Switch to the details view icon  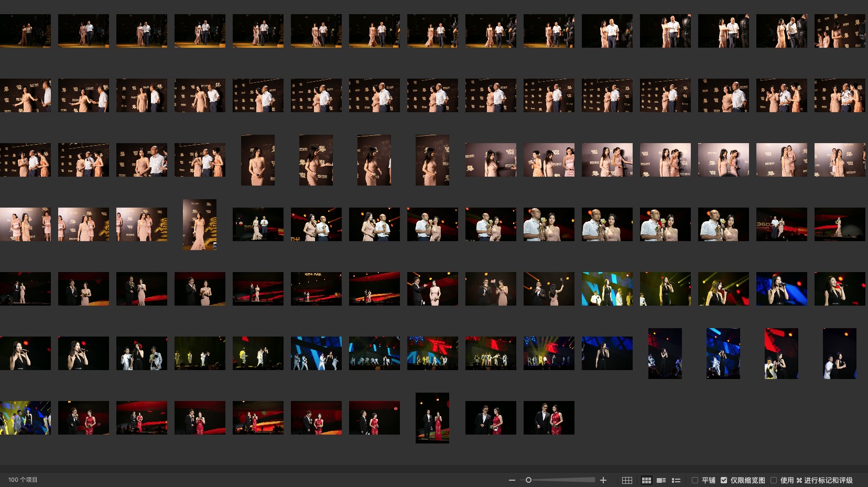point(661,480)
